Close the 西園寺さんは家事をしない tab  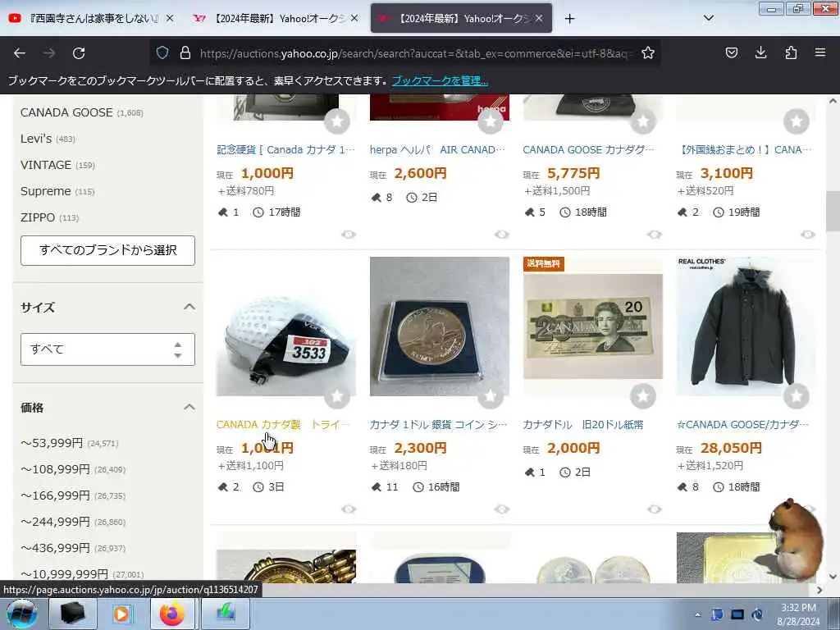[170, 18]
